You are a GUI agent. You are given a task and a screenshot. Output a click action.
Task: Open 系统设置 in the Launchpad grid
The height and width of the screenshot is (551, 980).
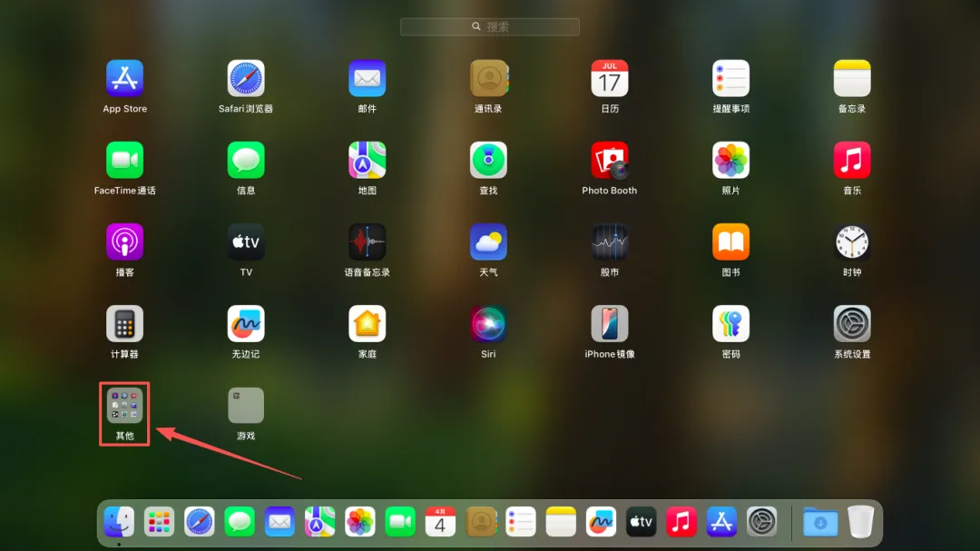tap(852, 324)
